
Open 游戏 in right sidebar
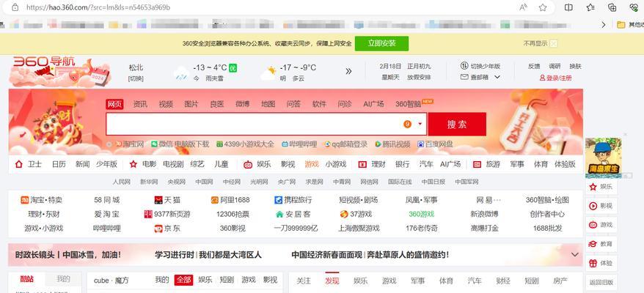click(601, 224)
